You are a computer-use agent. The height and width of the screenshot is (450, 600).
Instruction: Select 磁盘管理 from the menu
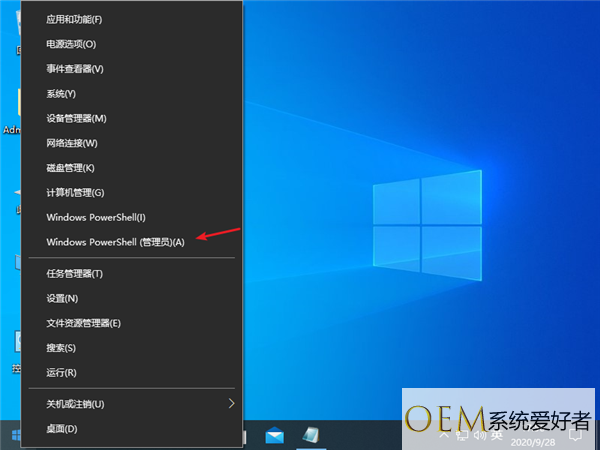[x=70, y=168]
